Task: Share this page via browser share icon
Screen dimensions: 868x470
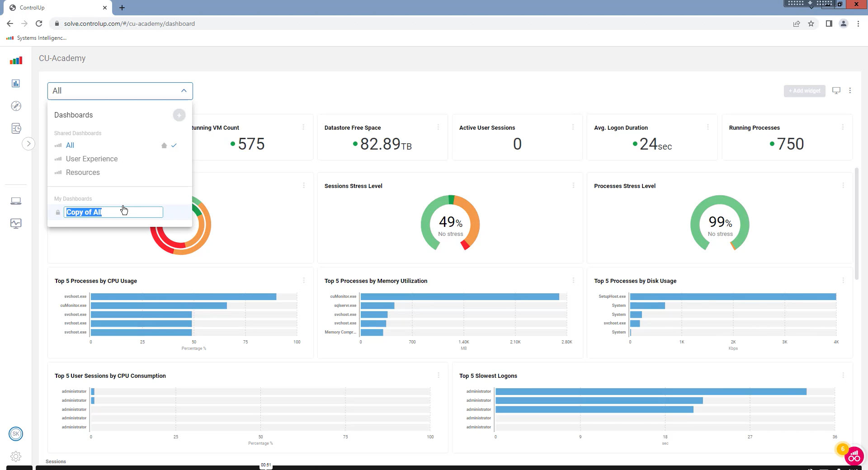Action: (x=797, y=23)
